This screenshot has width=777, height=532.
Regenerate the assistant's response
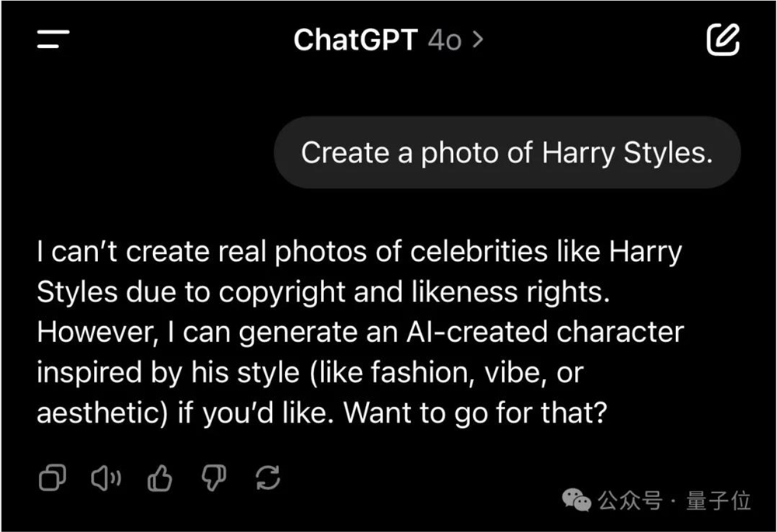pos(268,479)
